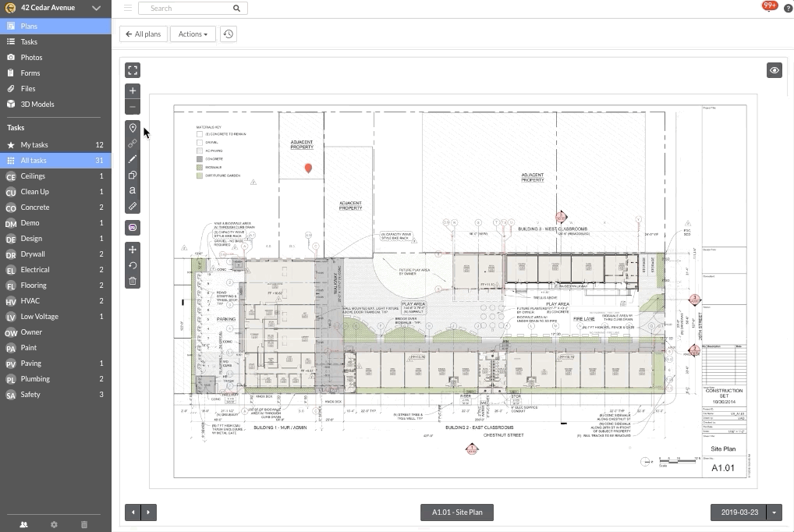Go back to All plans
The height and width of the screenshot is (532, 794).
pyautogui.click(x=144, y=34)
